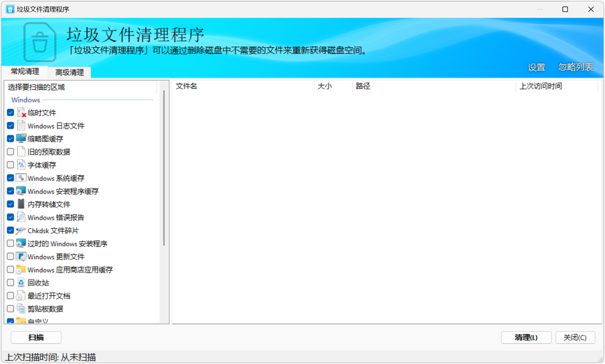Uncheck the 临时文件 checkbox
Image resolution: width=605 pixels, height=364 pixels.
pyautogui.click(x=11, y=113)
